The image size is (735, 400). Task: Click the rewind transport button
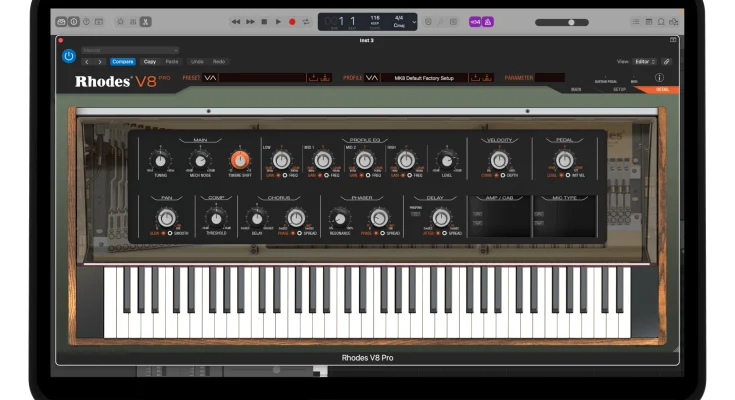(236, 21)
